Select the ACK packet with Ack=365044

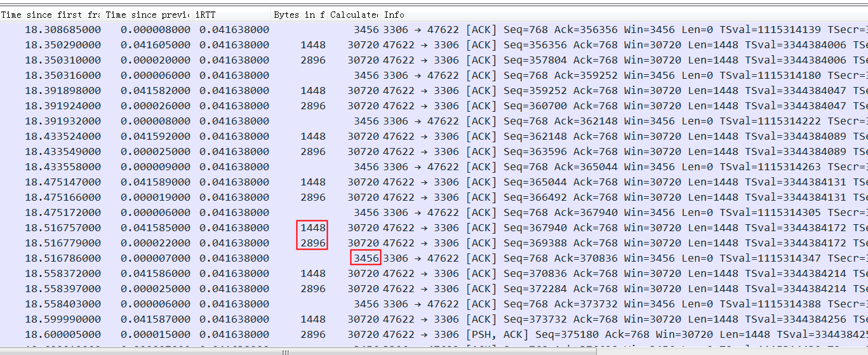click(434, 167)
